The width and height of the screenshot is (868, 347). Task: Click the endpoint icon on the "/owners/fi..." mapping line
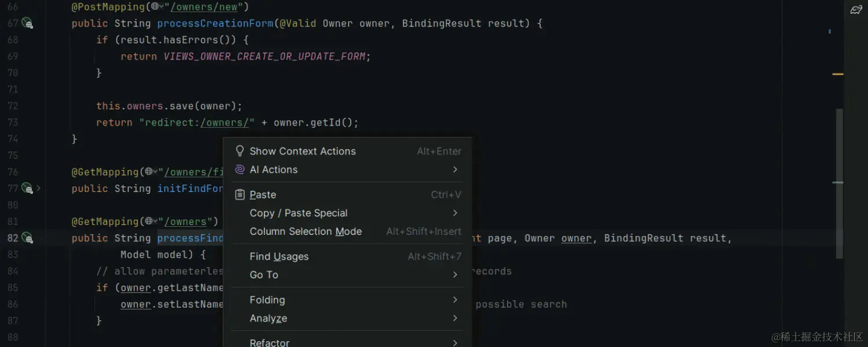click(149, 171)
